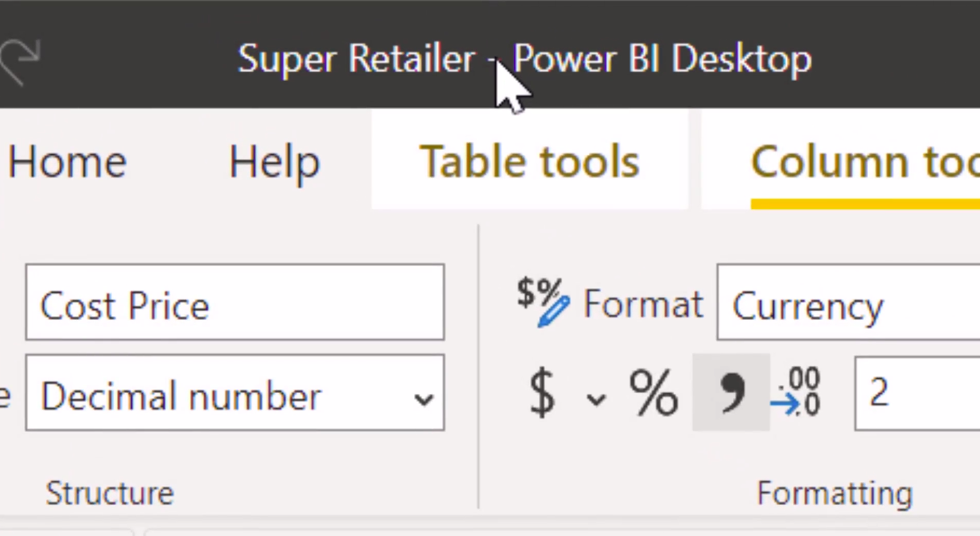Viewport: 980px width, 536px height.
Task: Click the decimal places icon
Action: 796,392
